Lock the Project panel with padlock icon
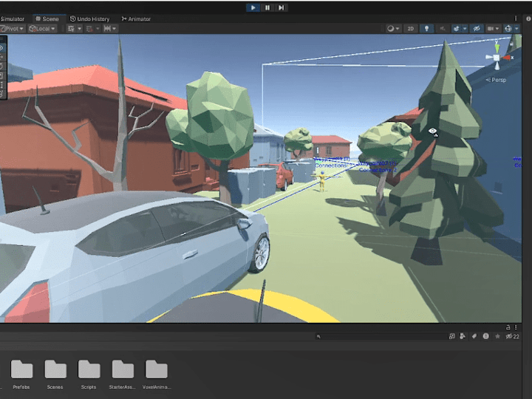This screenshot has height=399, width=532. (x=508, y=327)
